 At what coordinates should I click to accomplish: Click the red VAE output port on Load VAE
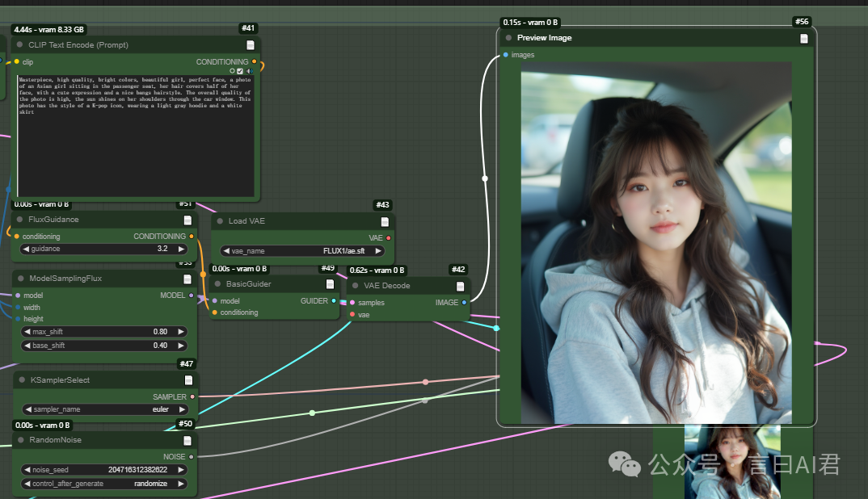tap(389, 238)
